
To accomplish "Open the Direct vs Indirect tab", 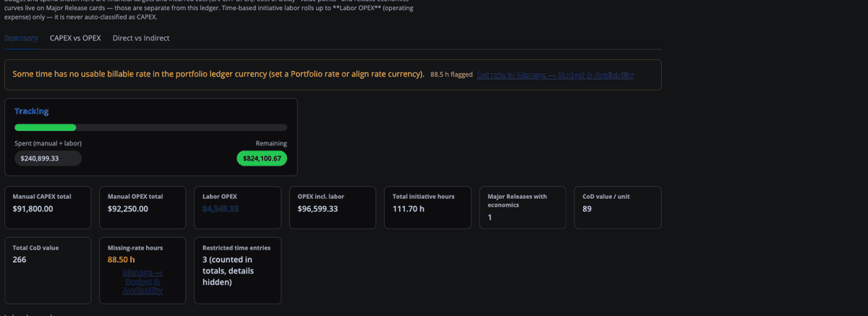I will point(141,38).
